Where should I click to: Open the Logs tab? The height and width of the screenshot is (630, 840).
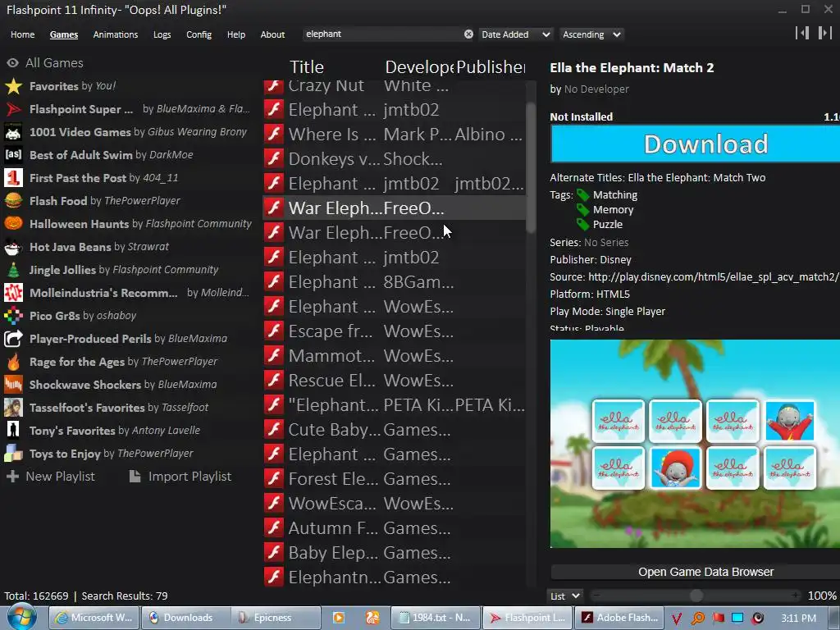162,34
